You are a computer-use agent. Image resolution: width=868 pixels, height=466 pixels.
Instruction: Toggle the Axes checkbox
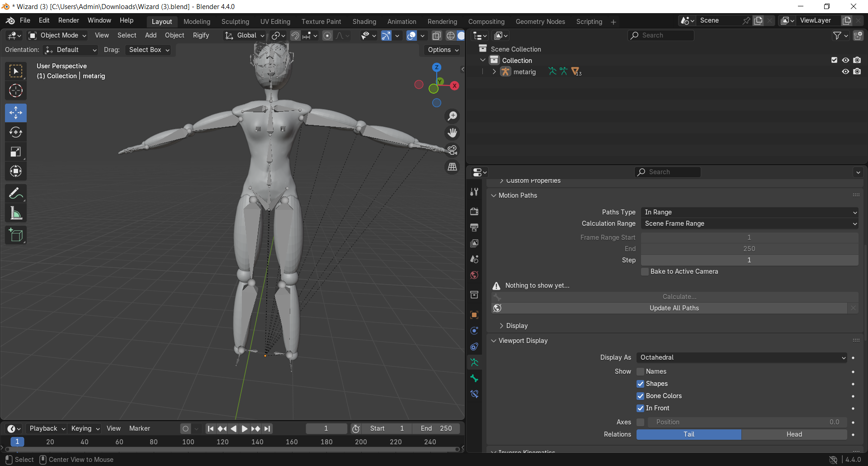[x=640, y=422]
